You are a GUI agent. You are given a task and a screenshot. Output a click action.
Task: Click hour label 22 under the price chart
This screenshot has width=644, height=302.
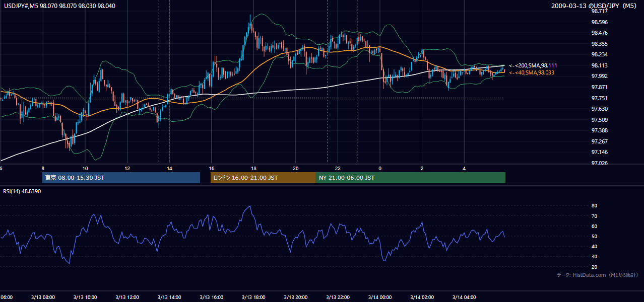click(338, 169)
